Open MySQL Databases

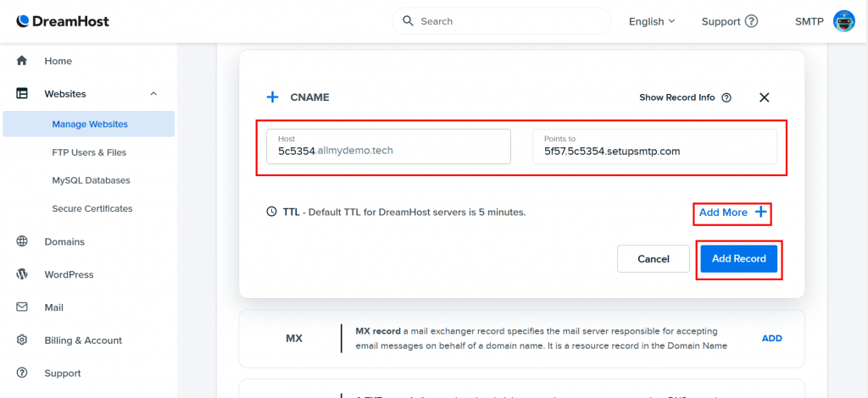92,180
